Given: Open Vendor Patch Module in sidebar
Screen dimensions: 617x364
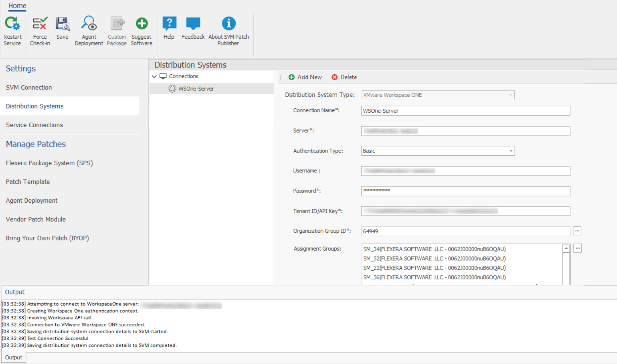Looking at the screenshot, I should click(36, 219).
